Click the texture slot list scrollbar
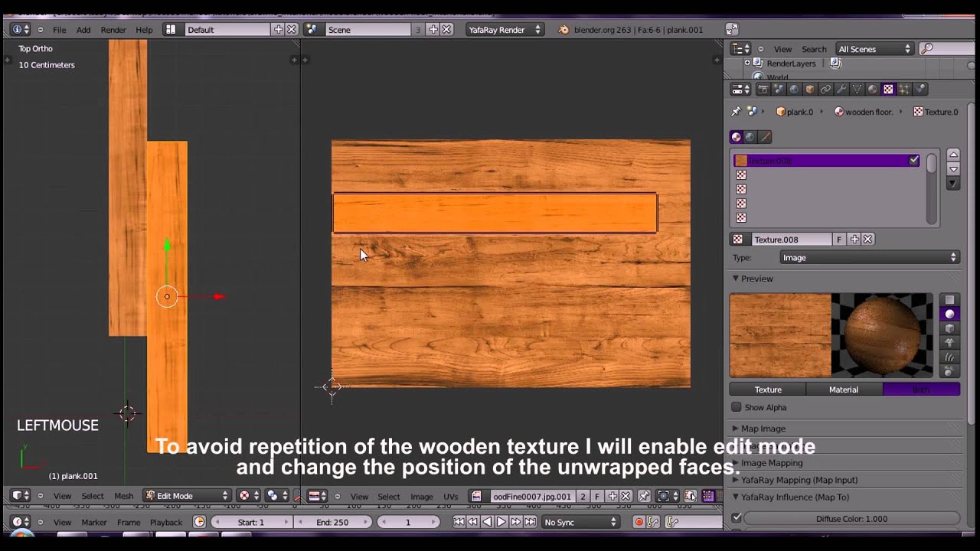Screen dimensions: 980x551 pos(931,188)
